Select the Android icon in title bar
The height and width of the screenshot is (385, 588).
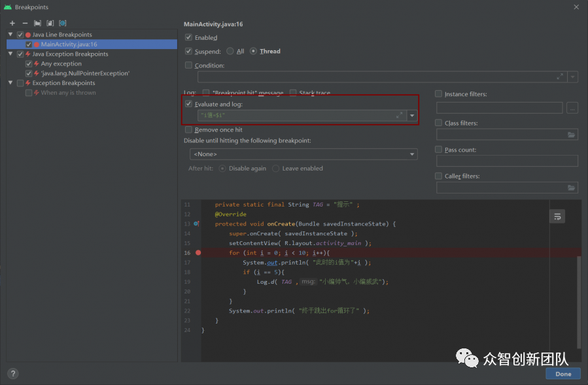pos(7,7)
